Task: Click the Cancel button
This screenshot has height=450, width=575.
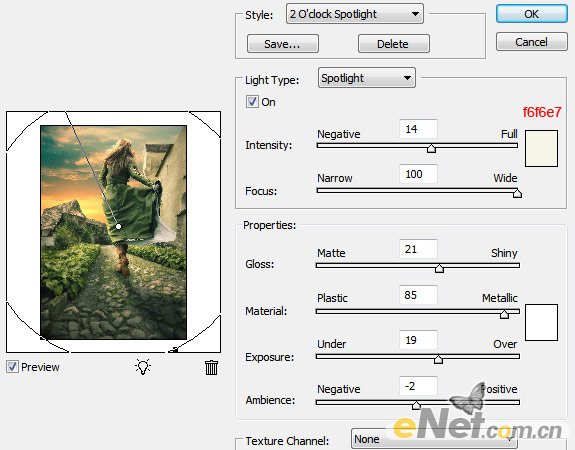Action: click(x=531, y=42)
